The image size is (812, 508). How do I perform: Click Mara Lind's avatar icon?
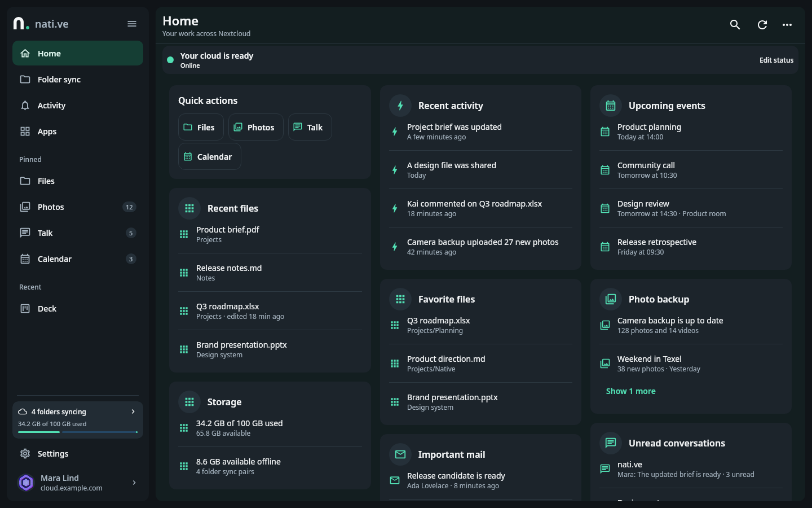point(26,483)
